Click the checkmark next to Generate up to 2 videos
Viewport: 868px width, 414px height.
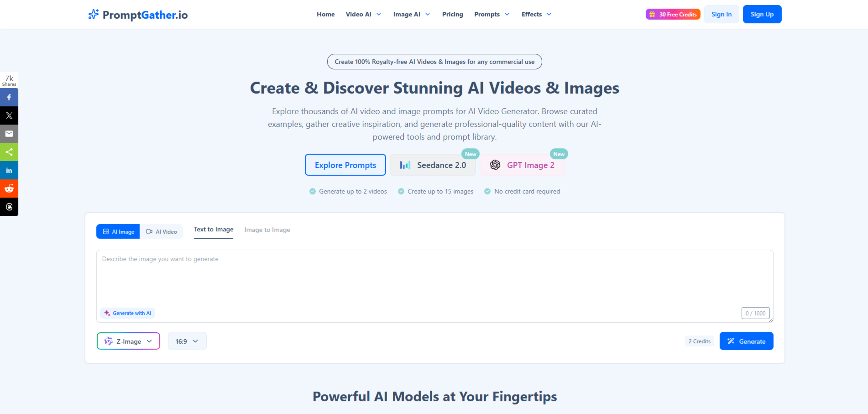[312, 191]
